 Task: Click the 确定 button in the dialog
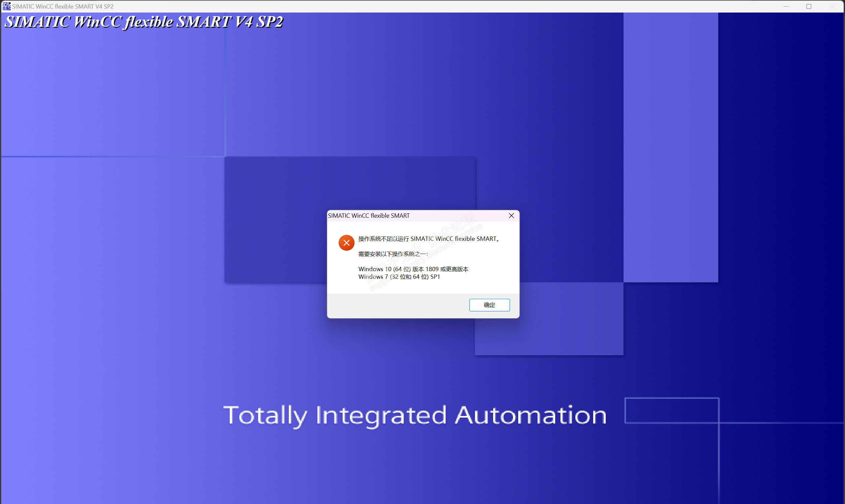[489, 305]
